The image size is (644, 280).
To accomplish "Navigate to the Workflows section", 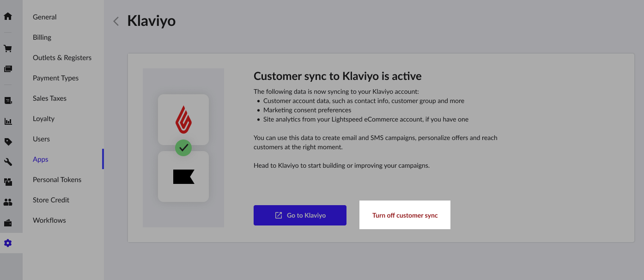I will (x=49, y=220).
